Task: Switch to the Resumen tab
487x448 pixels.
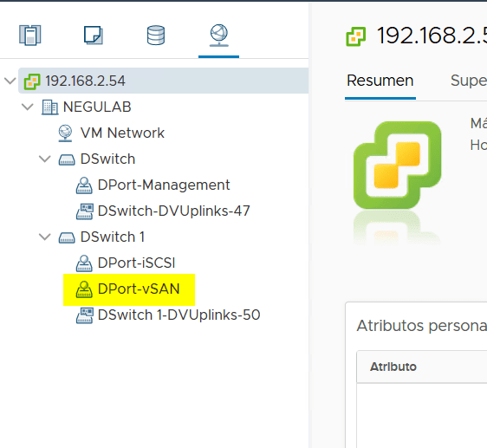Action: pyautogui.click(x=380, y=81)
